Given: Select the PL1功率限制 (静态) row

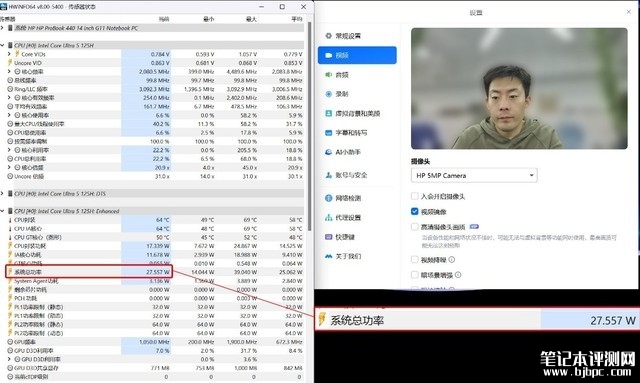Looking at the screenshot, I should (x=152, y=307).
